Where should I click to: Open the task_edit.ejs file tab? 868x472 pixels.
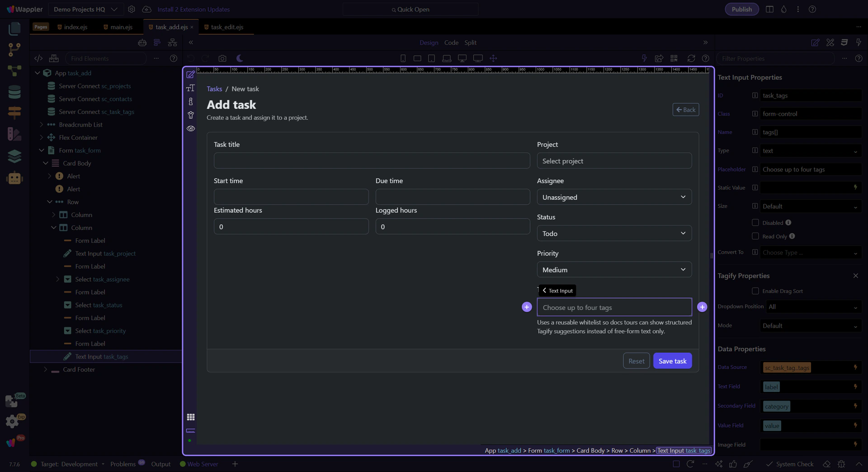pyautogui.click(x=226, y=27)
